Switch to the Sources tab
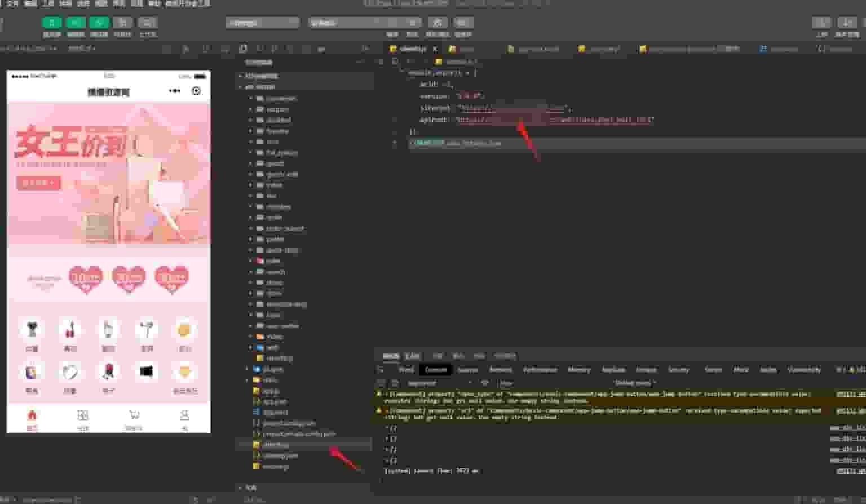Viewport: 866px width, 504px height. (467, 370)
